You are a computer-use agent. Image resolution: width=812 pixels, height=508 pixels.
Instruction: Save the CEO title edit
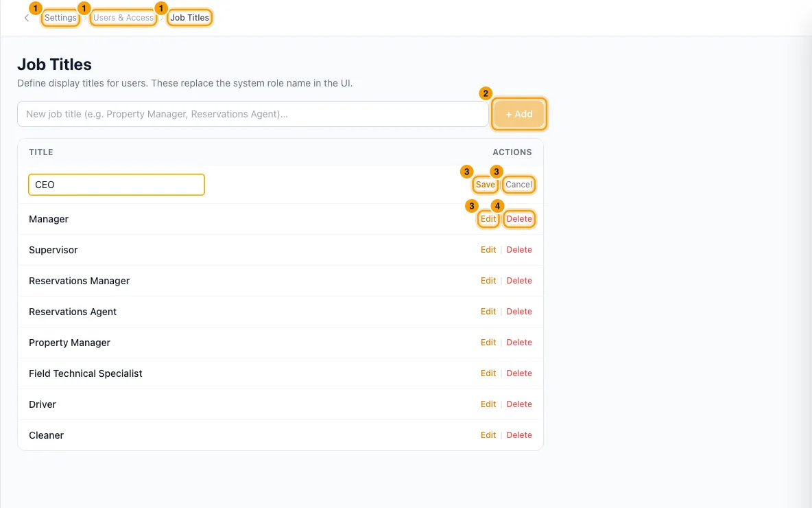pos(486,185)
